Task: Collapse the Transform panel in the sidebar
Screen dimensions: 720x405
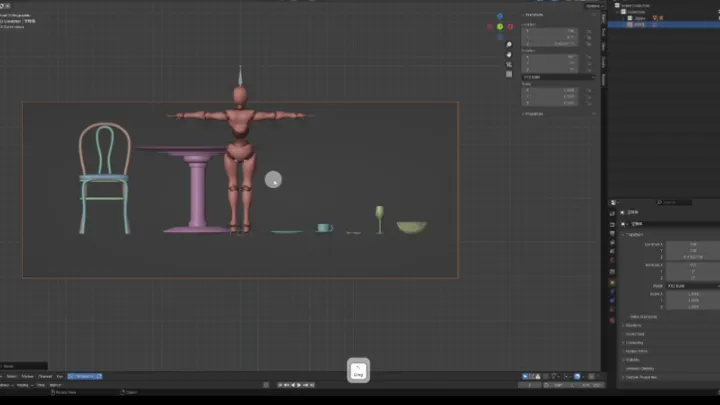Action: (x=533, y=15)
